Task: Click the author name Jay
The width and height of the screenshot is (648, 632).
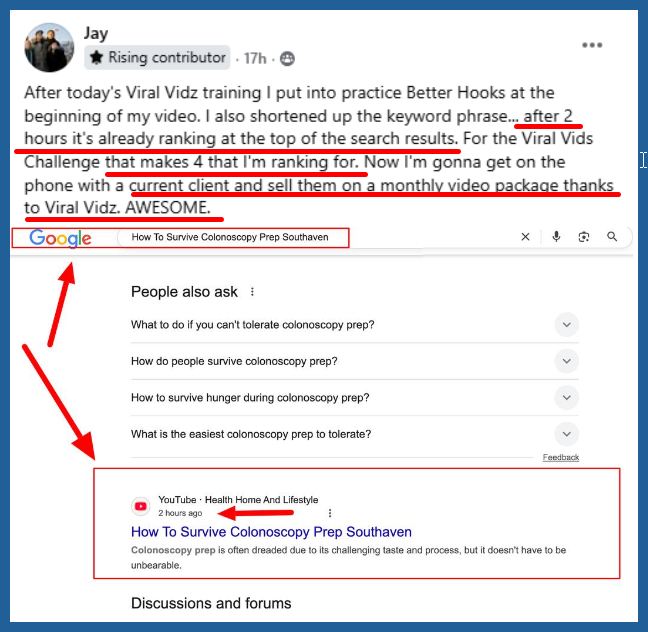Action: point(96,33)
